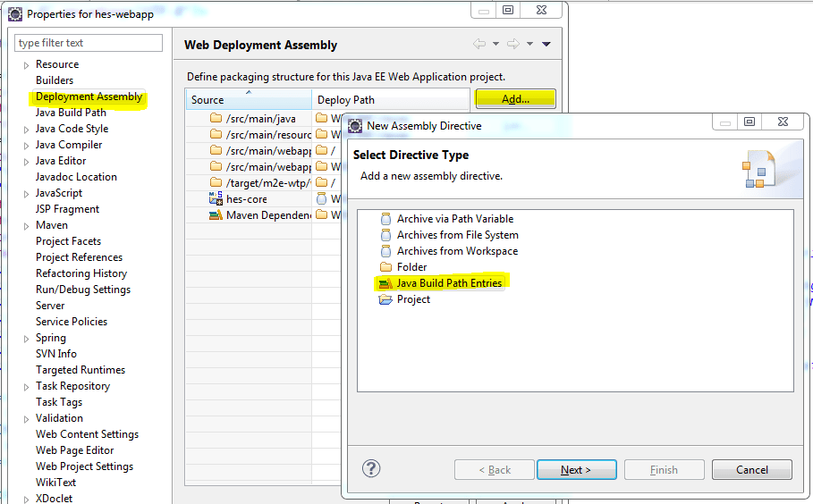Sort by the Deploy Path column header
The image size is (813, 504).
tap(391, 99)
